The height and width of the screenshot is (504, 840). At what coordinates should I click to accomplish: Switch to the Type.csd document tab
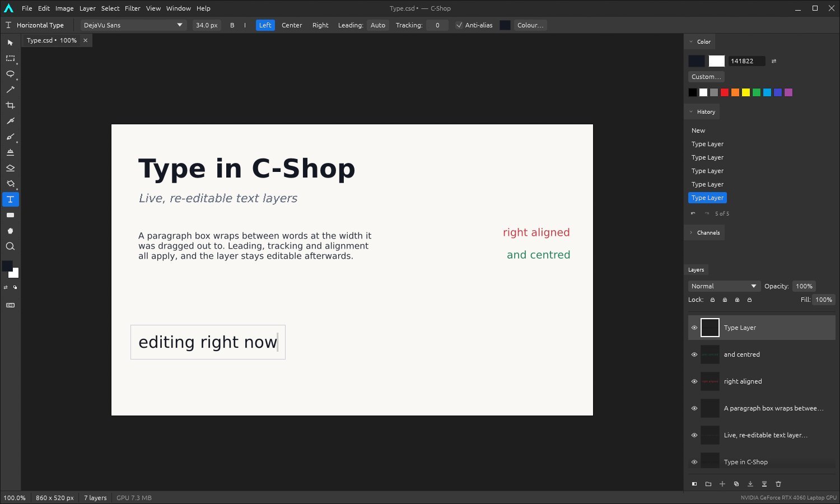(x=52, y=40)
